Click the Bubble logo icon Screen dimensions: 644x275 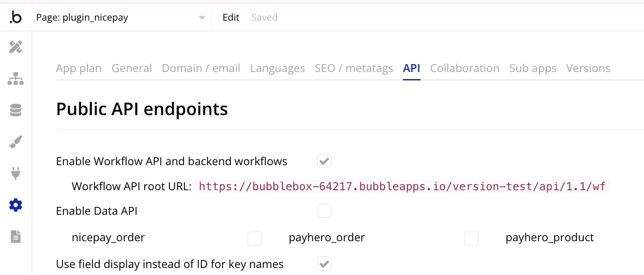tap(15, 18)
